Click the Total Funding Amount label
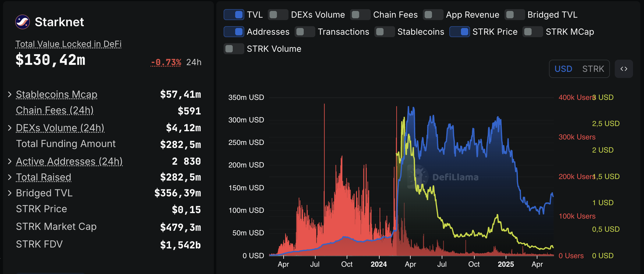 pyautogui.click(x=66, y=144)
